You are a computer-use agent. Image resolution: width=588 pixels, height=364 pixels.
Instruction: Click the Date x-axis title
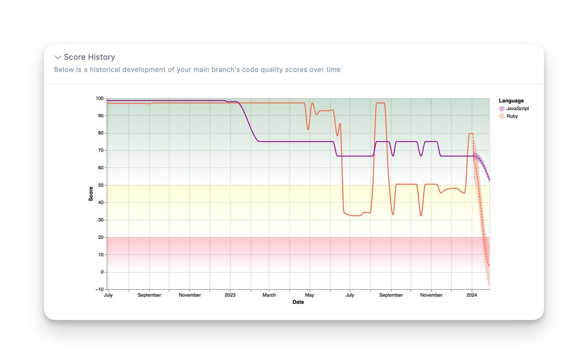tap(298, 302)
